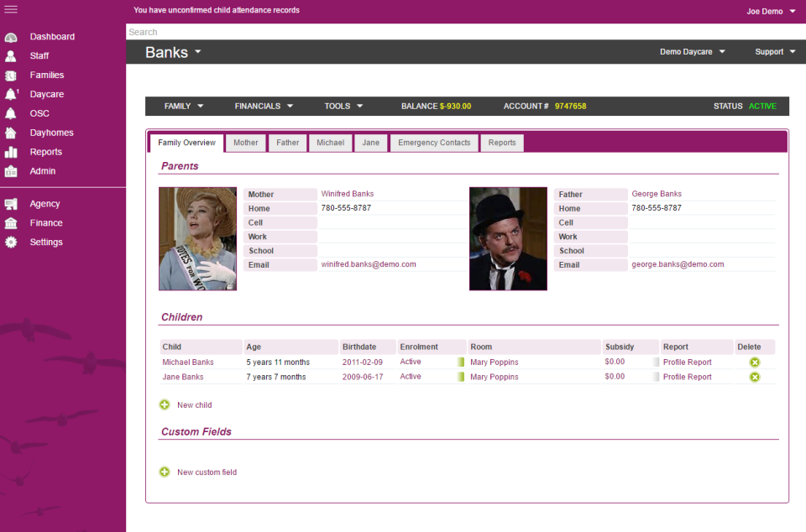Email winifred.banks@demo.com
The width and height of the screenshot is (806, 532).
[x=369, y=264]
